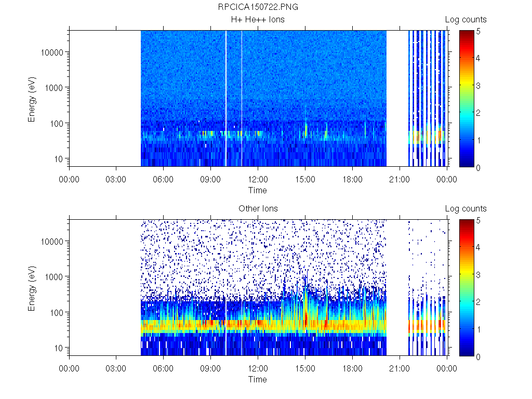
Task: Click the 09:00 time tick under bottom plot
Action: (x=210, y=368)
